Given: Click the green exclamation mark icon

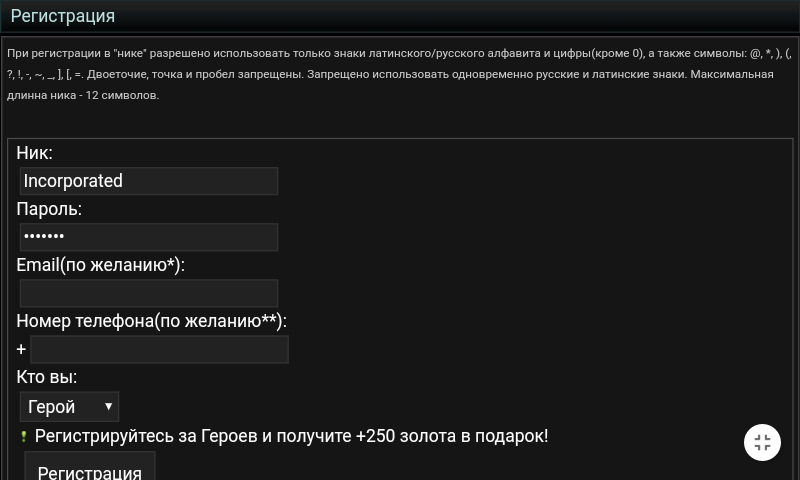Looking at the screenshot, I should pos(24,437).
